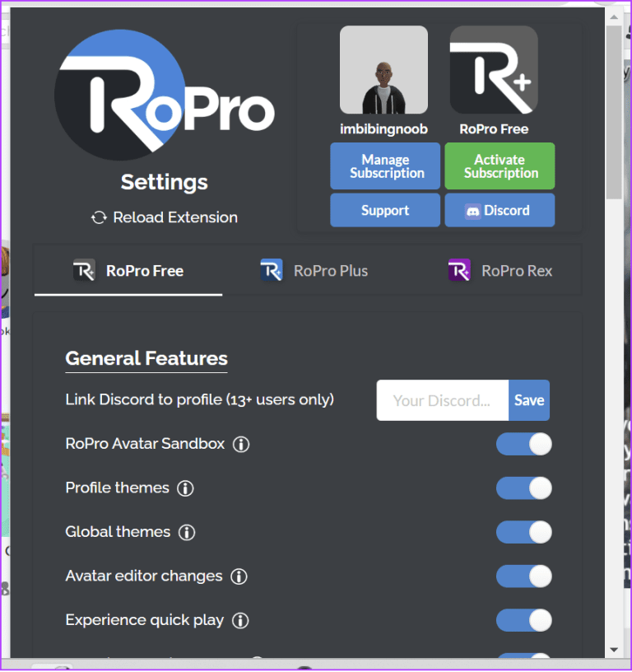Turn off Profile themes
Viewport: 632px width, 672px height.
coord(524,488)
